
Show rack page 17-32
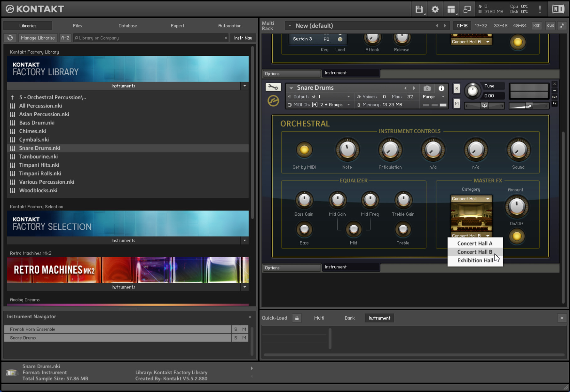(481, 26)
